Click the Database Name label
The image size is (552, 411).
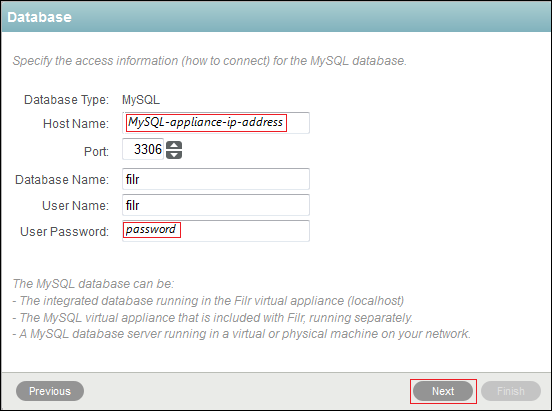tap(62, 180)
